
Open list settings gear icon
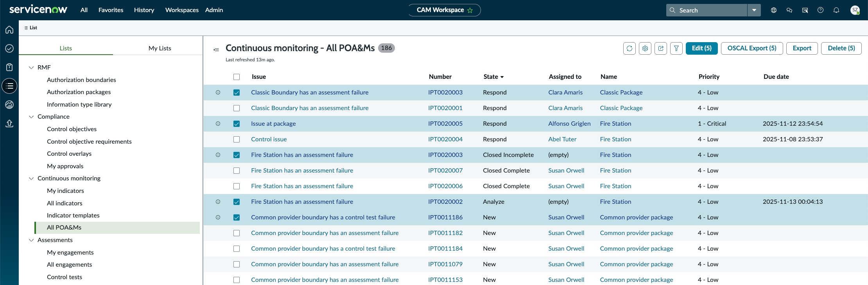click(645, 48)
